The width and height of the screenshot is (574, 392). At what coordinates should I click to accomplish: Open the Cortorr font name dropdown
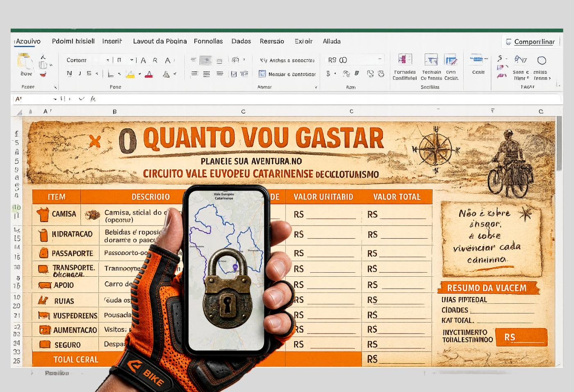(x=107, y=60)
